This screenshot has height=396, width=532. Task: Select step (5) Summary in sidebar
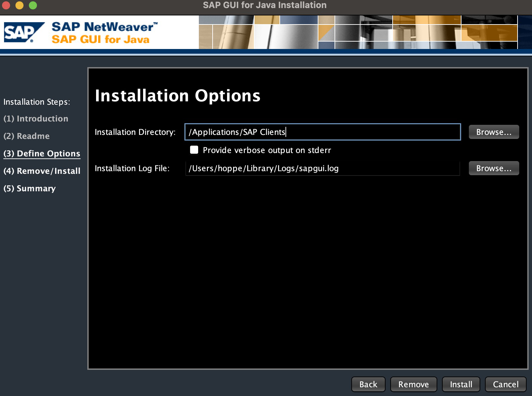[x=30, y=188]
